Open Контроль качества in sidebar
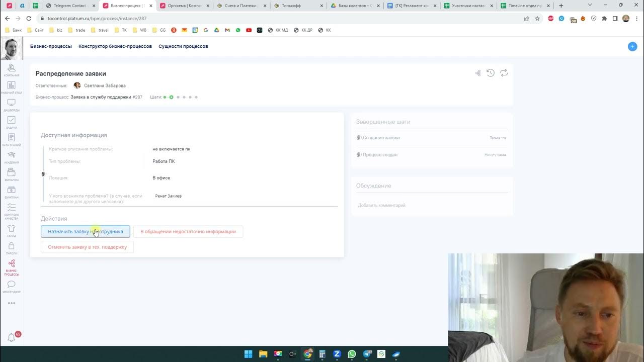This screenshot has height=362, width=644. pos(12,211)
